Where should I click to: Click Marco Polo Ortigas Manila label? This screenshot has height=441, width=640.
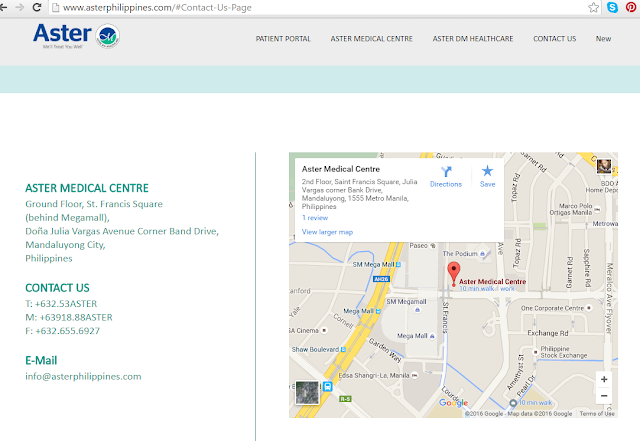point(571,209)
